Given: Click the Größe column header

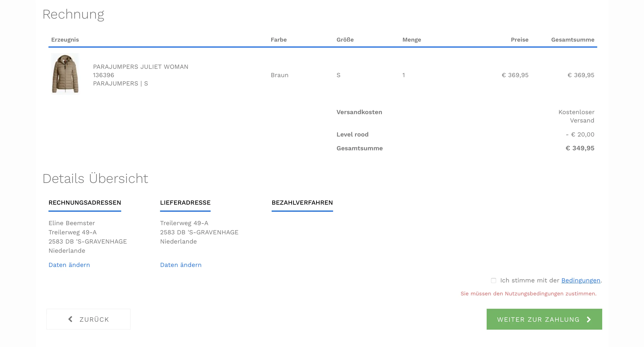Looking at the screenshot, I should click(x=345, y=40).
